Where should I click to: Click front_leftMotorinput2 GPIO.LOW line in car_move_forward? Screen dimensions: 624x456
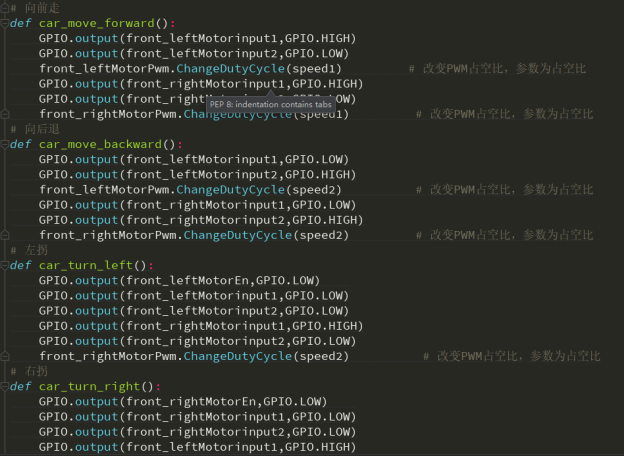tap(194, 54)
